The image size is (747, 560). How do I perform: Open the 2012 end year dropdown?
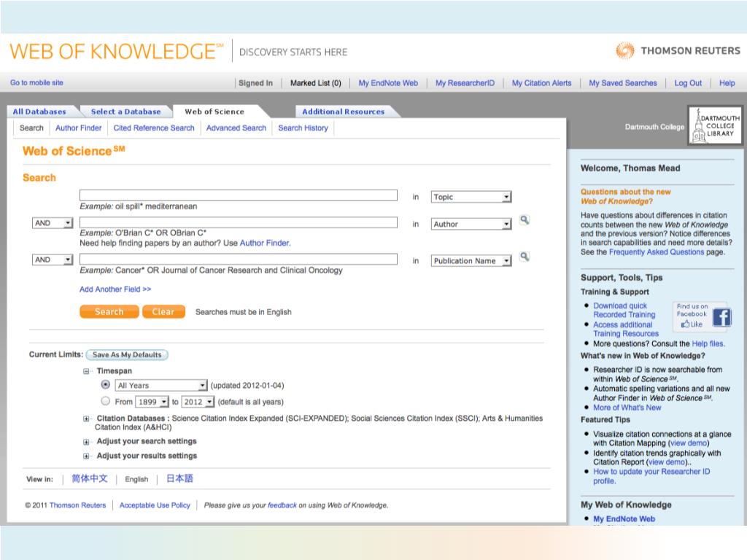198,402
